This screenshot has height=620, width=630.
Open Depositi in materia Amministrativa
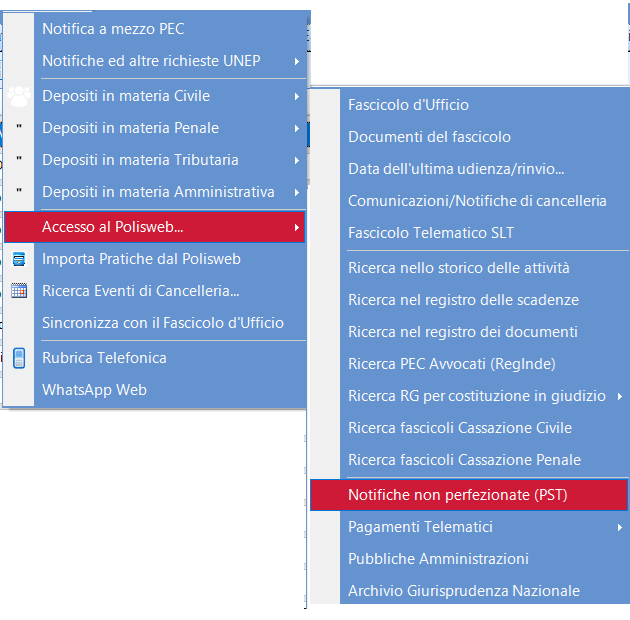(158, 192)
